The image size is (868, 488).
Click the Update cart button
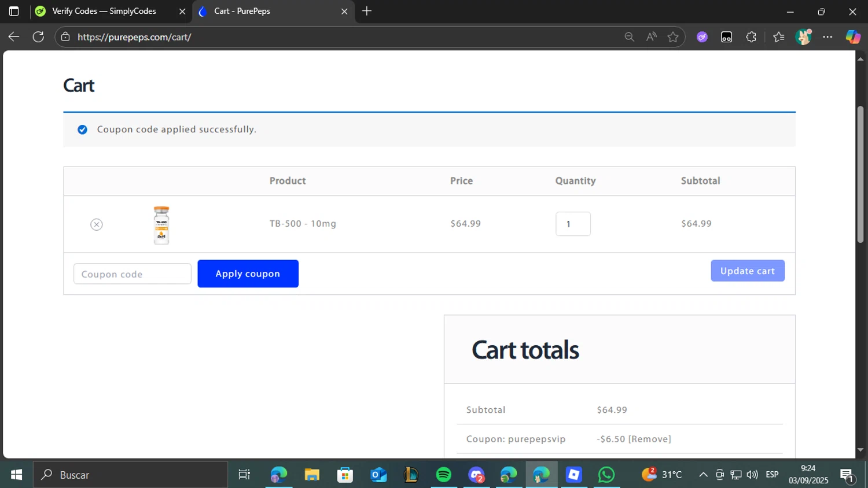tap(748, 271)
